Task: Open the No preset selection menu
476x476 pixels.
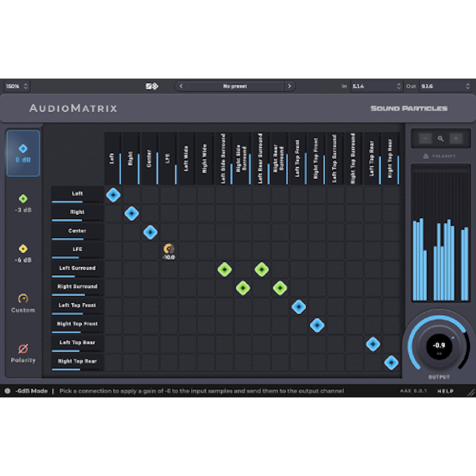Action: 235,86
